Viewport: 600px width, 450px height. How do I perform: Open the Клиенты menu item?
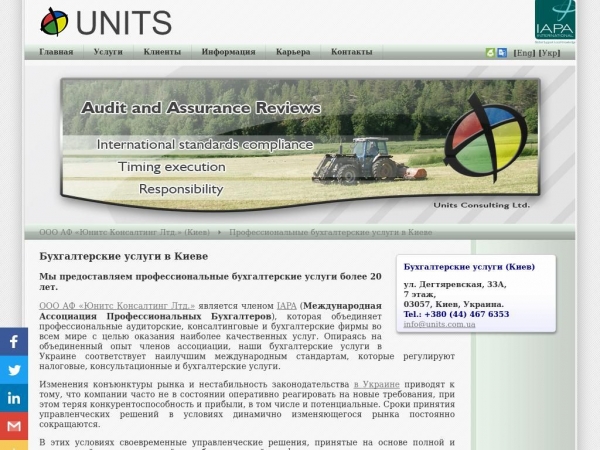[162, 52]
